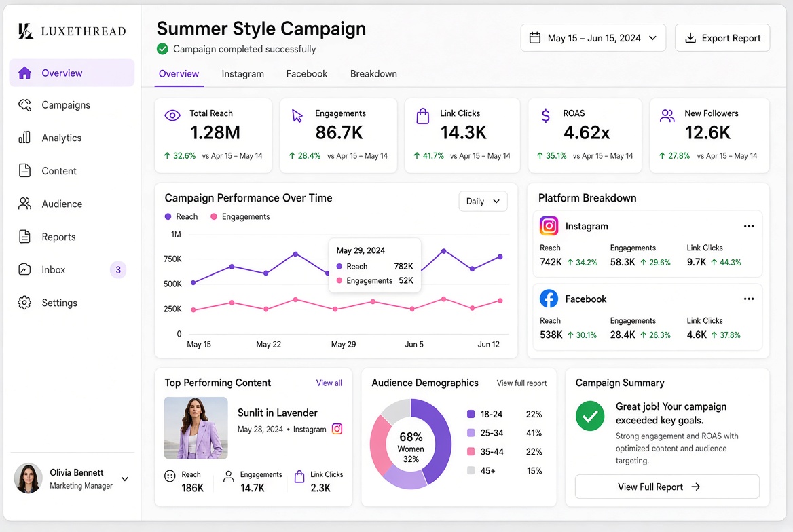Click the Content document icon

click(x=24, y=170)
